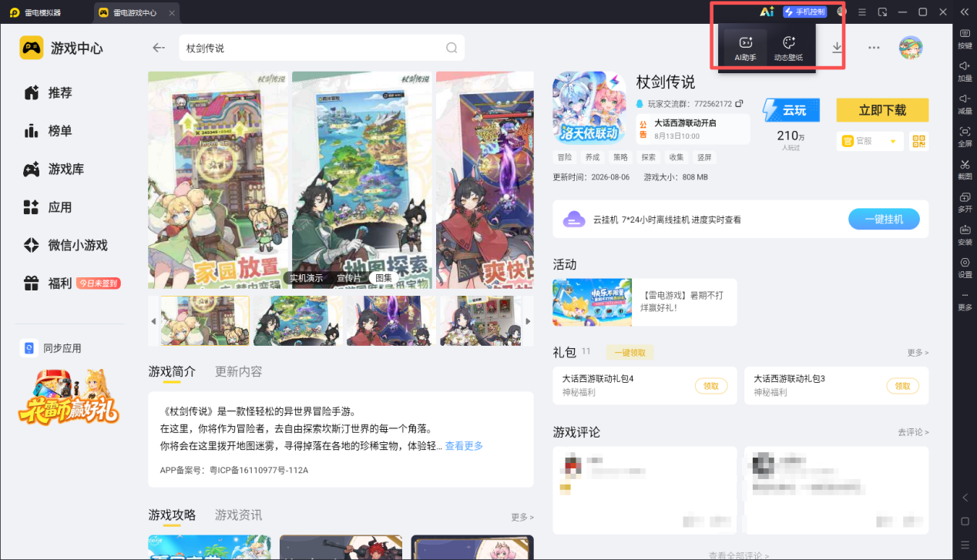Select the 宣传片 media tab
Image resolution: width=977 pixels, height=560 pixels.
[347, 278]
